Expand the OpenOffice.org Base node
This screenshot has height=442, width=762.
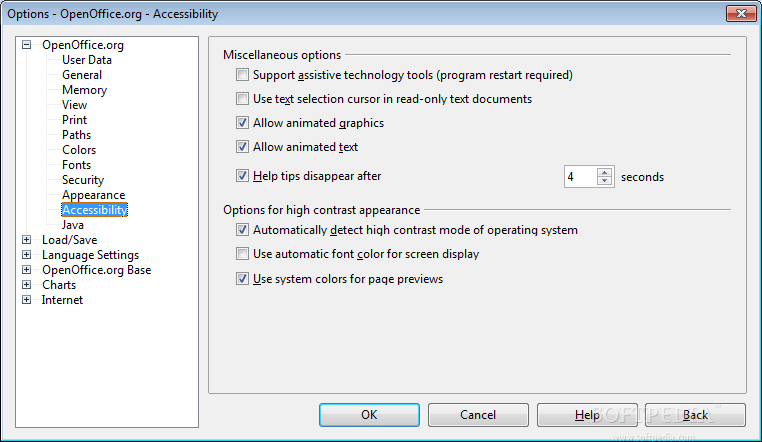pos(27,270)
